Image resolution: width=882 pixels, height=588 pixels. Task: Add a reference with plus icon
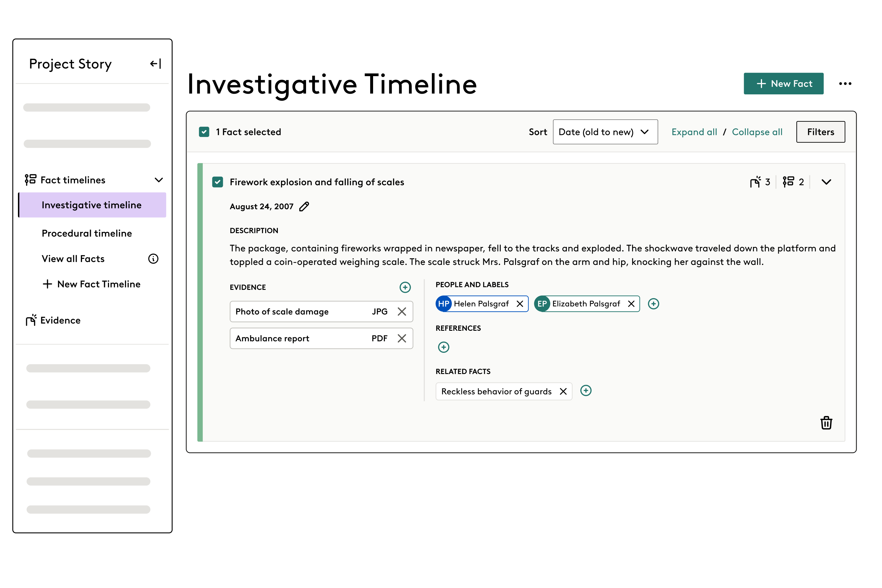click(444, 347)
